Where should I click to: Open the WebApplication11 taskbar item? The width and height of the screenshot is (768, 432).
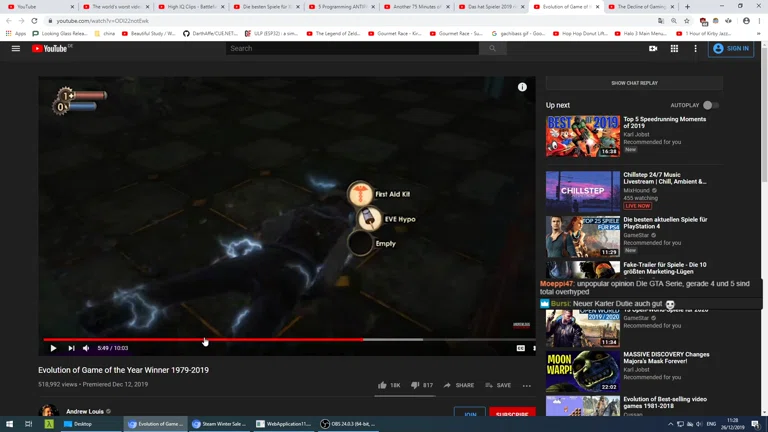pos(284,424)
